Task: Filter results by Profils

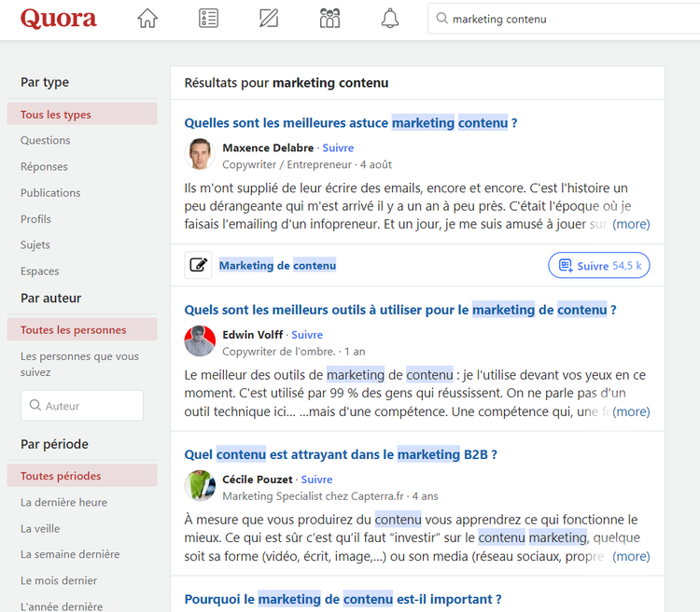Action: coord(35,219)
